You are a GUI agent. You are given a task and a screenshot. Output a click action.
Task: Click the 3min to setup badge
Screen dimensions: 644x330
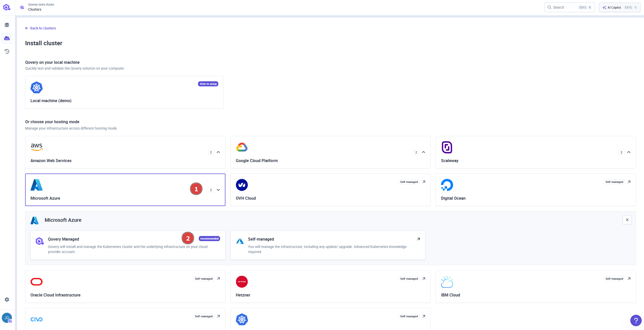[x=208, y=84]
